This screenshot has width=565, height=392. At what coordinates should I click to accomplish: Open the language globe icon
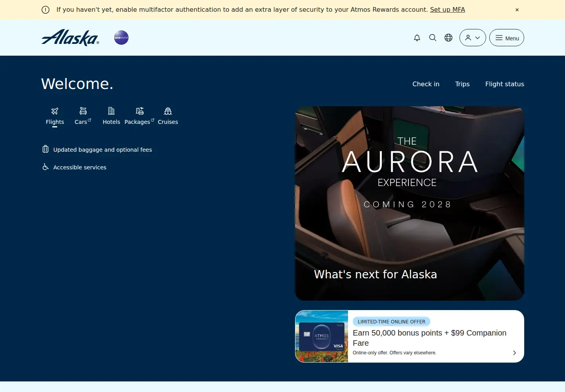point(448,38)
